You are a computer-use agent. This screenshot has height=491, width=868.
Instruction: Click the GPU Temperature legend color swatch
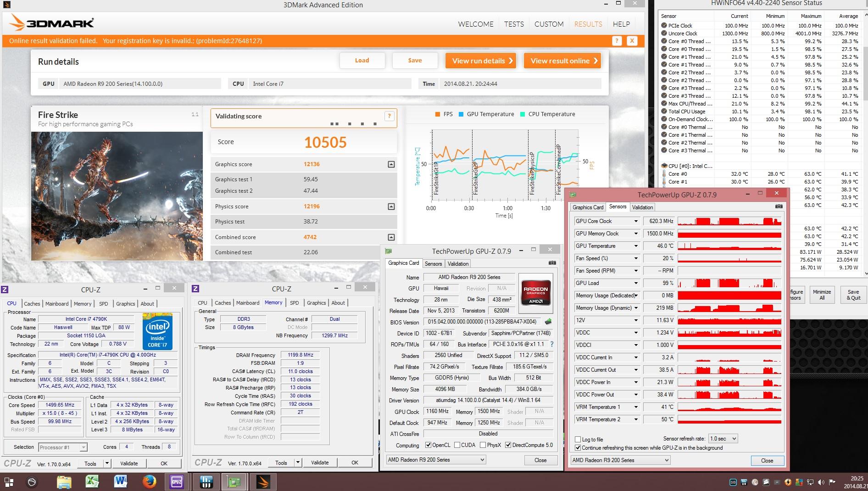coord(461,114)
